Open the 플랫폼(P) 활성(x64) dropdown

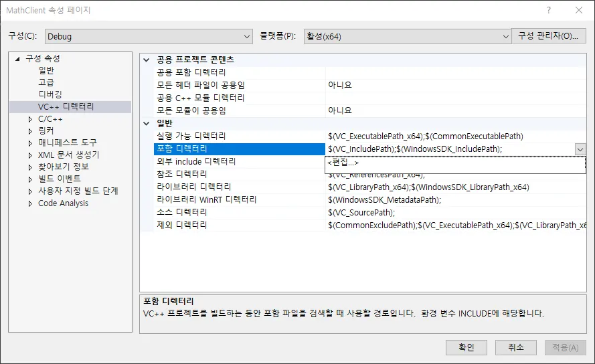point(407,36)
